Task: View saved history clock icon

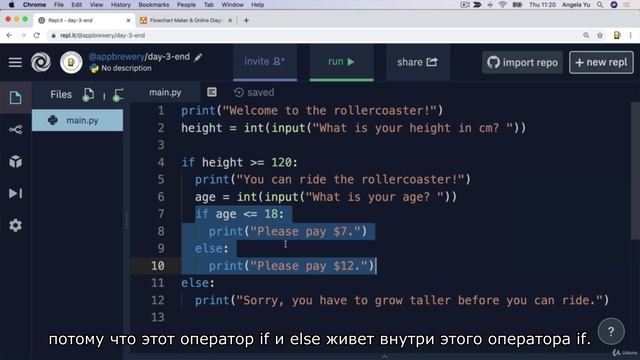Action: pyautogui.click(x=239, y=93)
